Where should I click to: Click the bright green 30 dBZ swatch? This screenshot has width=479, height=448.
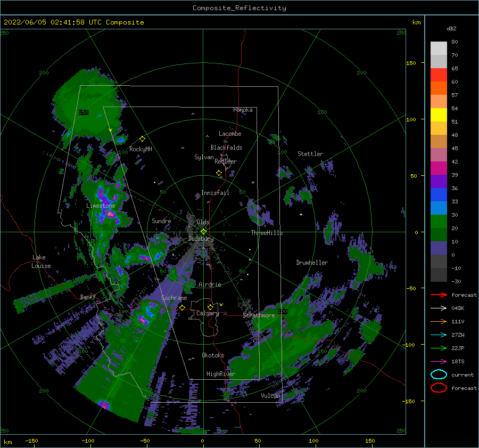439,221
